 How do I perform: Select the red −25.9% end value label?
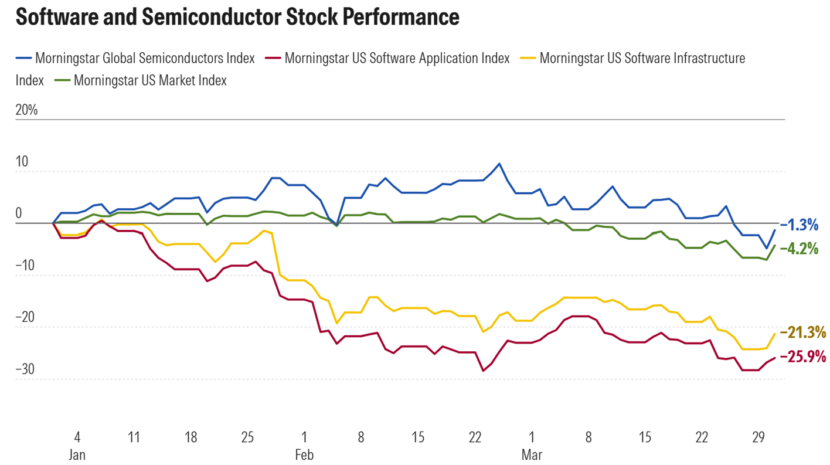click(802, 356)
